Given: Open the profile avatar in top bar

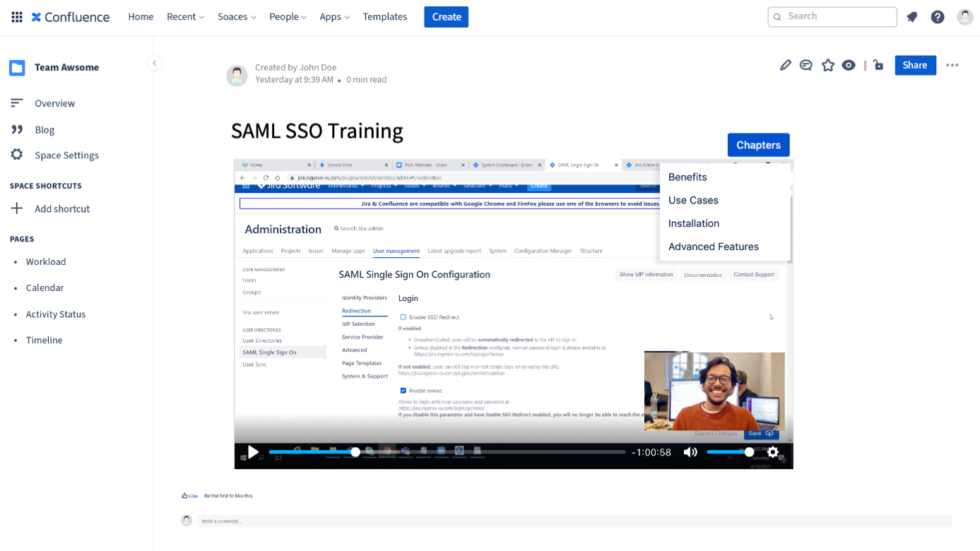Looking at the screenshot, I should [965, 17].
